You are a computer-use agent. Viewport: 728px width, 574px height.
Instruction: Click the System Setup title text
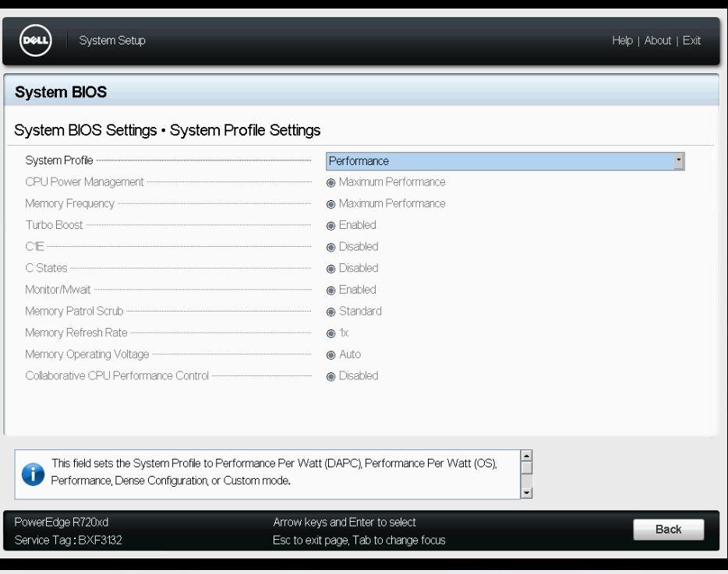[112, 40]
